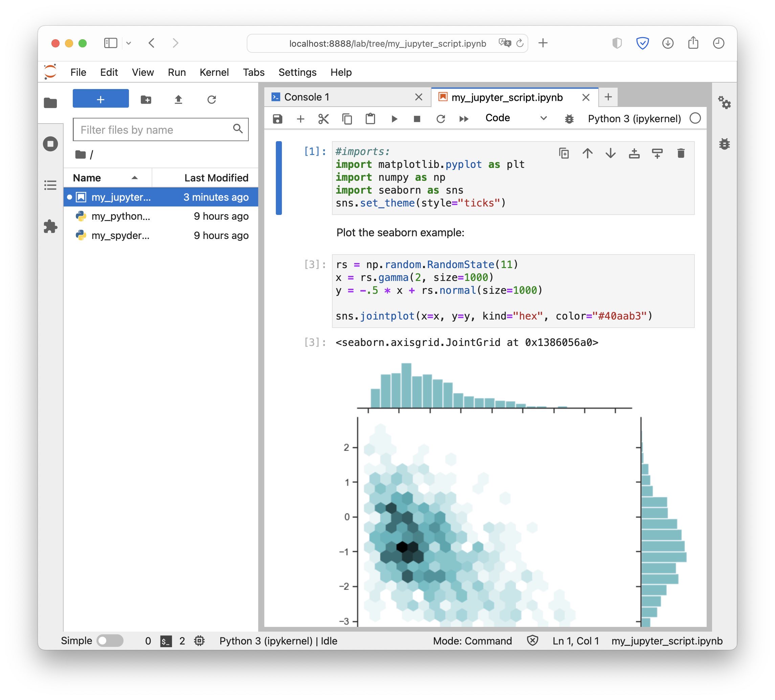The height and width of the screenshot is (700, 775).
Task: Run the selected cell with the play button
Action: tap(394, 119)
